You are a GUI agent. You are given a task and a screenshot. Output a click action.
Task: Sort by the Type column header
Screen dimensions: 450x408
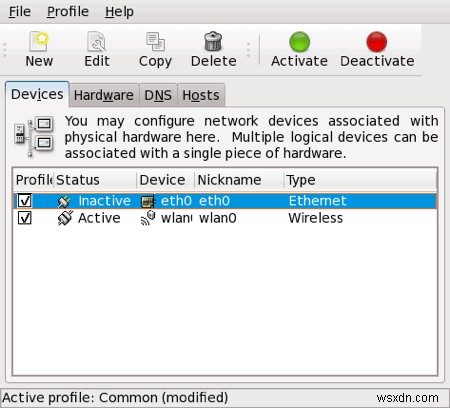pos(360,180)
